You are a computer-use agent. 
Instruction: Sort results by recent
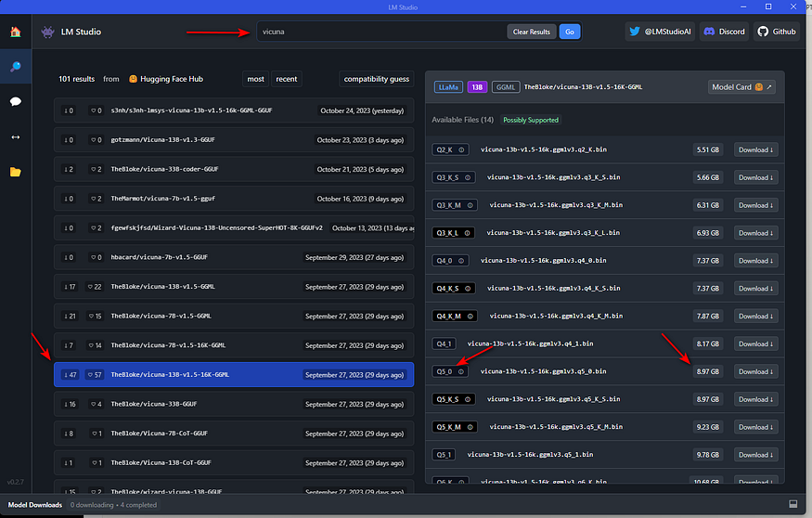287,79
